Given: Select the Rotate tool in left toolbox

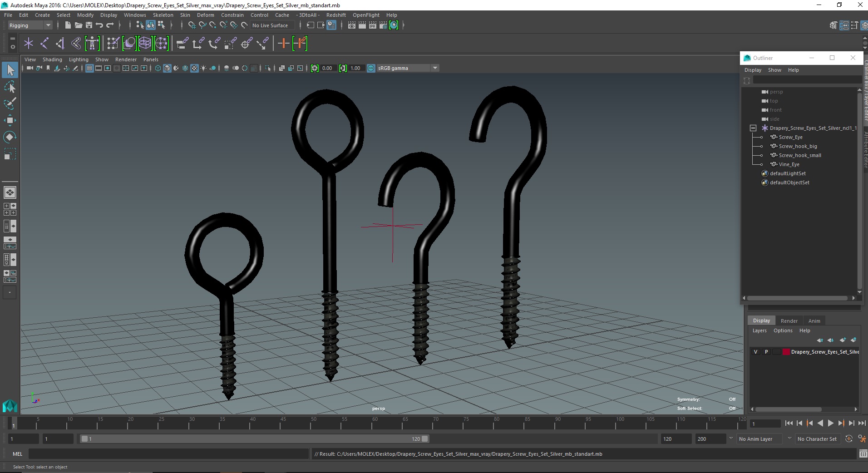Looking at the screenshot, I should [10, 137].
